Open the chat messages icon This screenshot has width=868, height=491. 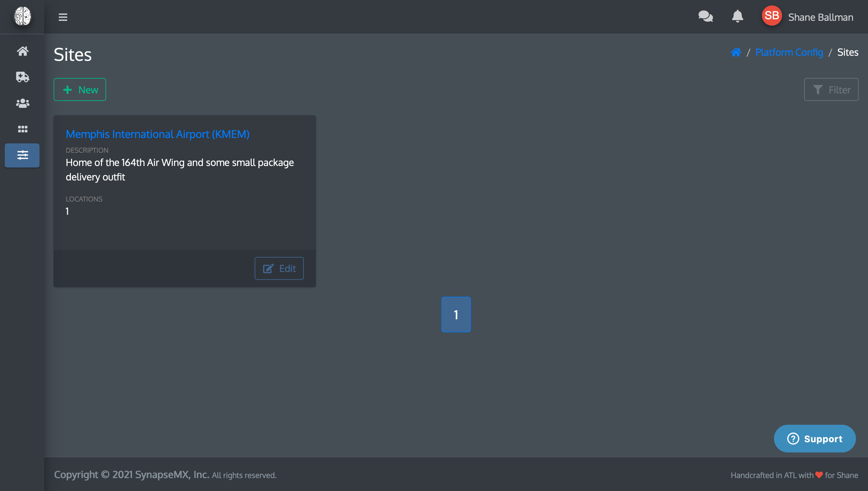coord(705,16)
